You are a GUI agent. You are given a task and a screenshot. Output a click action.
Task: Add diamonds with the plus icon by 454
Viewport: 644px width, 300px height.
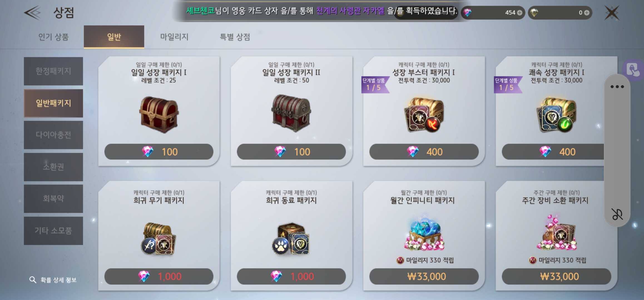(x=519, y=13)
